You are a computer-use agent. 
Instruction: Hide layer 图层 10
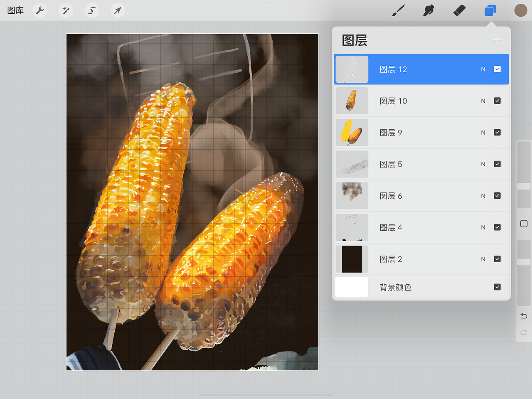(x=497, y=101)
